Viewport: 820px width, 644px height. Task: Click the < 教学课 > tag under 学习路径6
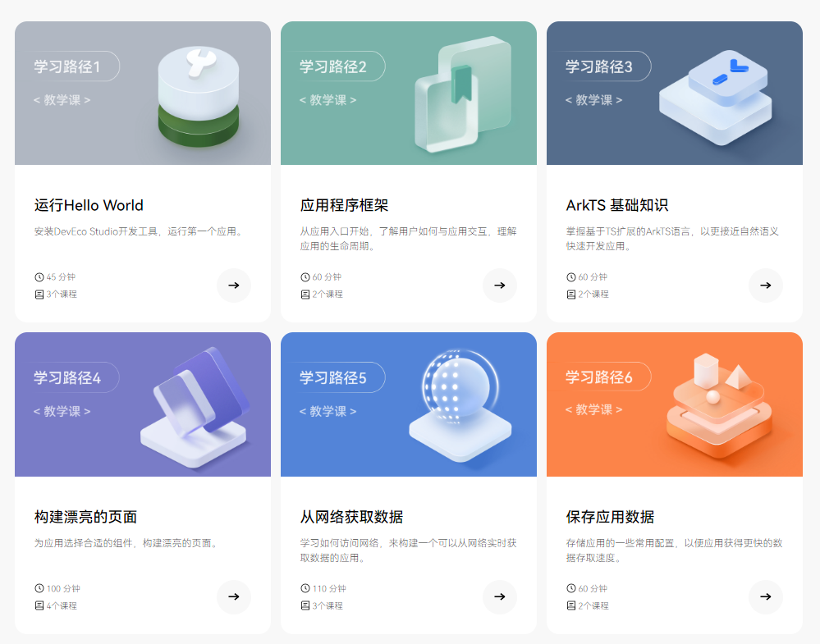593,410
